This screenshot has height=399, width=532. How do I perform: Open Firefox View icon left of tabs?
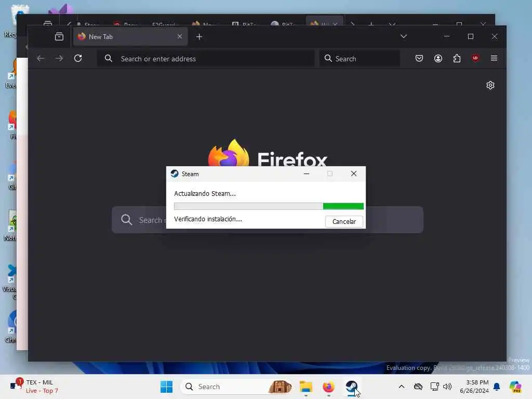[59, 37]
